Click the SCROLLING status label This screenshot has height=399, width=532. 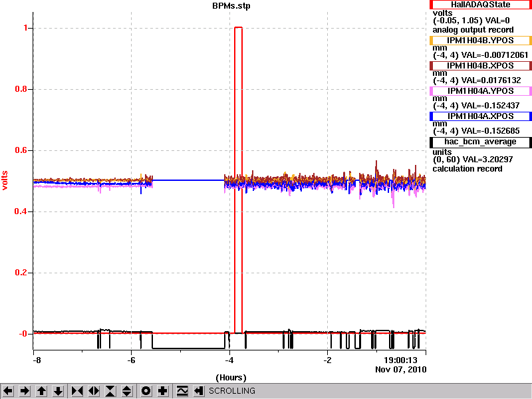(x=231, y=391)
